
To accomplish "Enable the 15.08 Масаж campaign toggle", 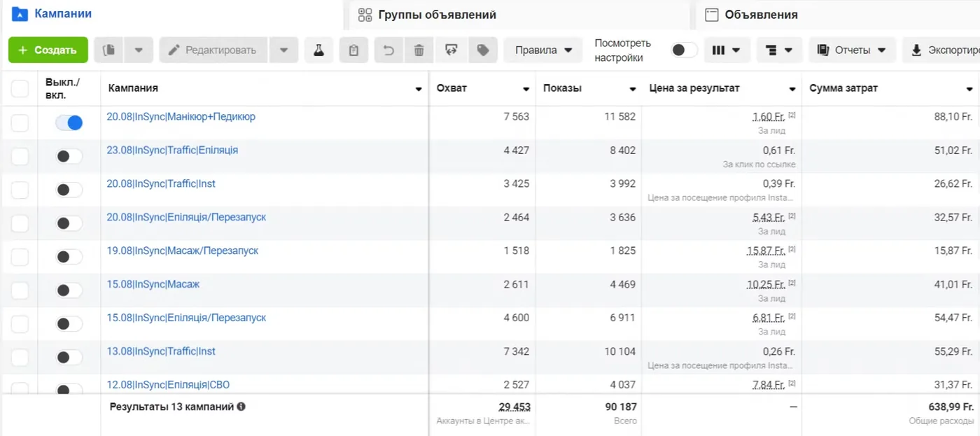I will tap(69, 290).
